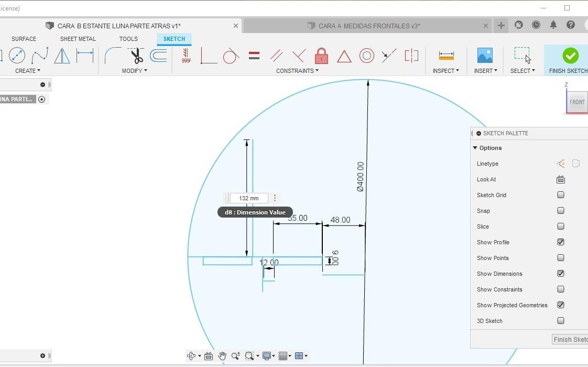Uncheck Show Profile
This screenshot has width=588, height=367.
click(x=561, y=242)
